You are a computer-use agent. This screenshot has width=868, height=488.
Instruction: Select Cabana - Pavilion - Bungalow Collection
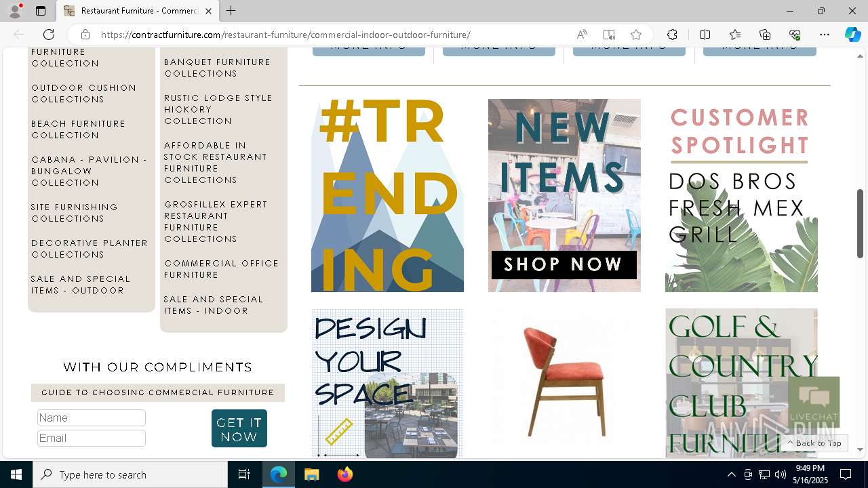(x=89, y=171)
